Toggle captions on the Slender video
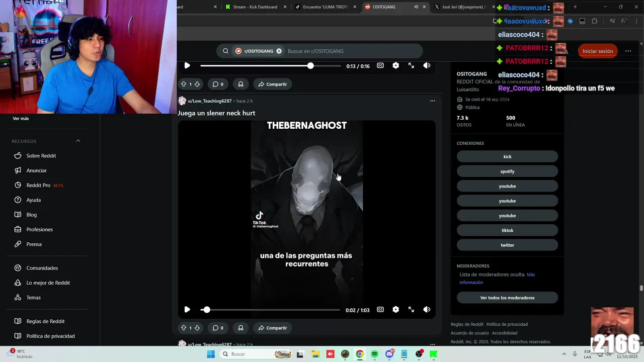Image resolution: width=644 pixels, height=362 pixels. point(380,310)
